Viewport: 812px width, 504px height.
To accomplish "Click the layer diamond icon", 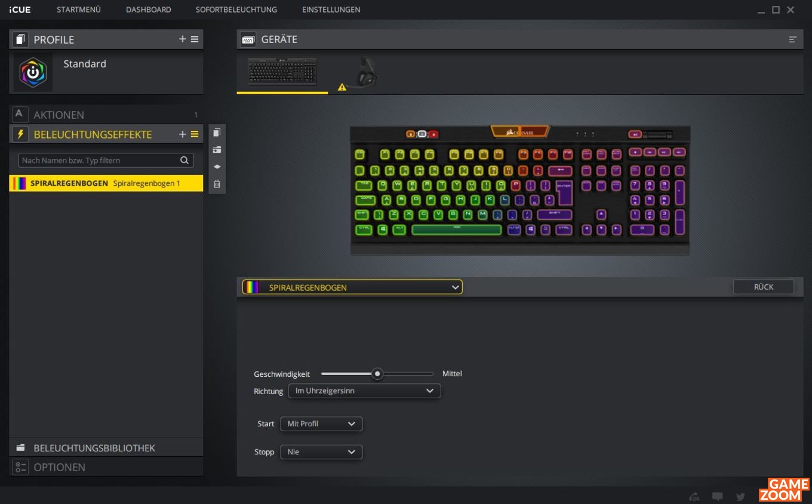I will pos(217,167).
